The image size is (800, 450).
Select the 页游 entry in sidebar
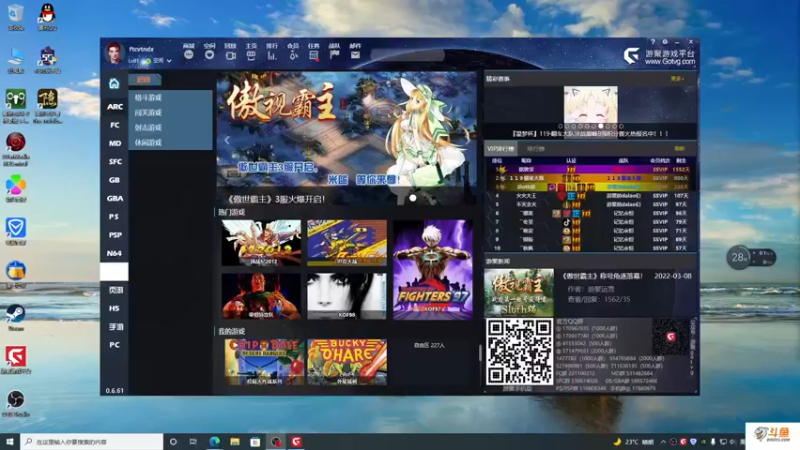coord(115,290)
